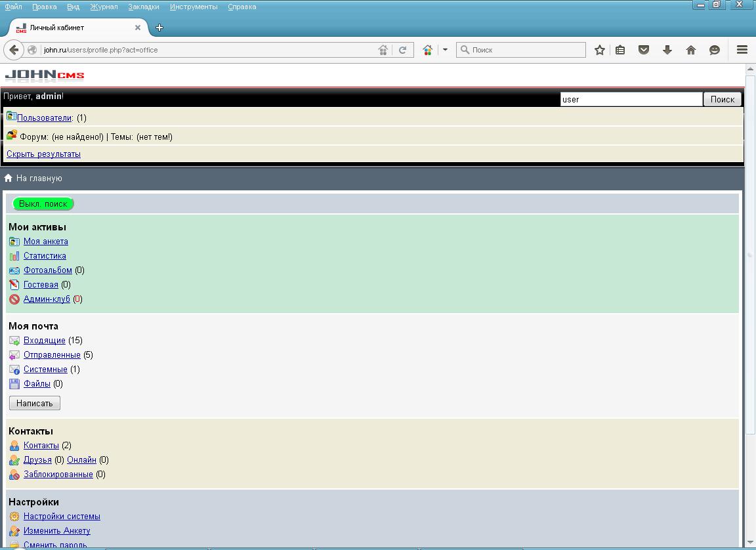Click the Отправленные envelope icon
756x550 pixels.
(14, 355)
